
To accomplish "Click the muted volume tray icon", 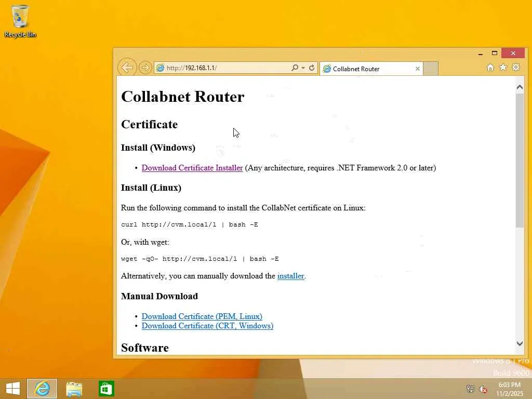I will point(483,389).
